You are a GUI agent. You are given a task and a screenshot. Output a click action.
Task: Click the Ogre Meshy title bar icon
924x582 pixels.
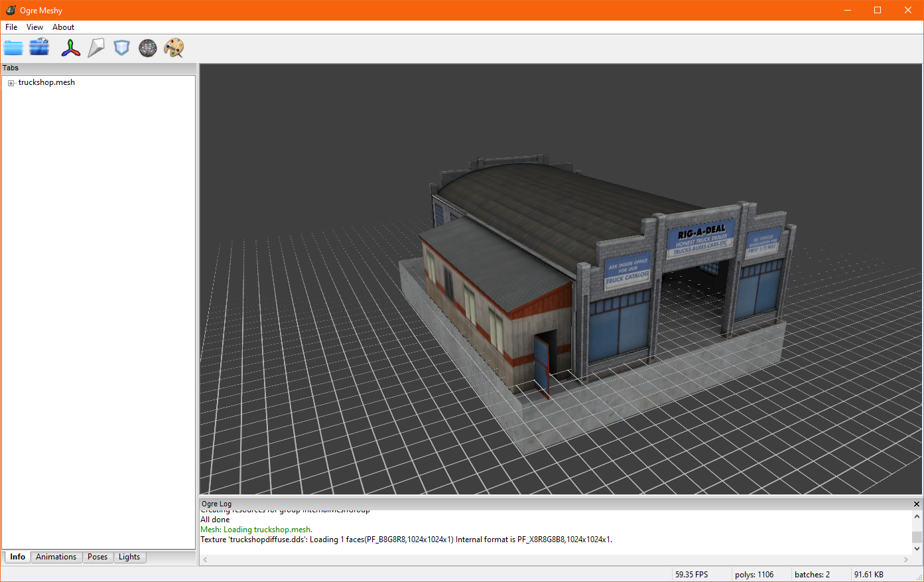[x=11, y=10]
